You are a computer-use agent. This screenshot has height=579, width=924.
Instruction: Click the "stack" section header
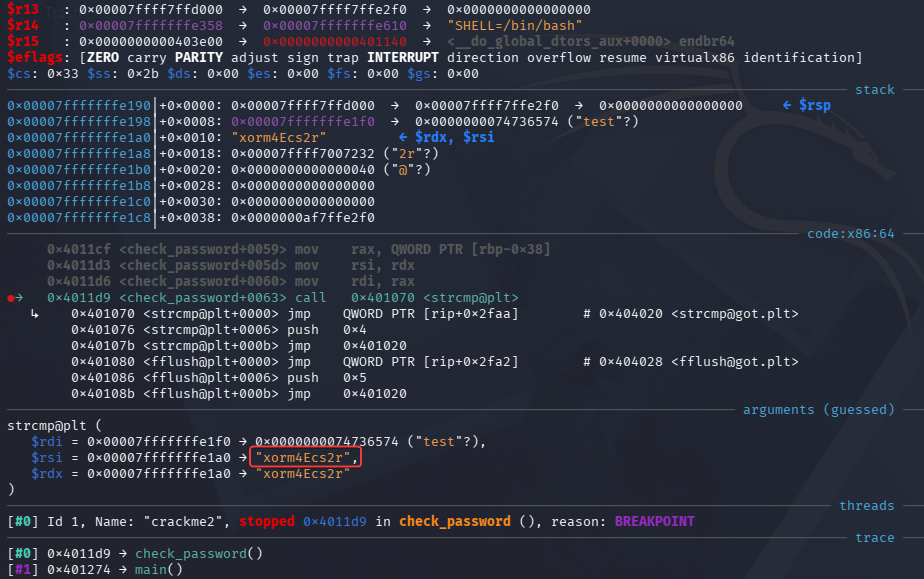[874, 90]
